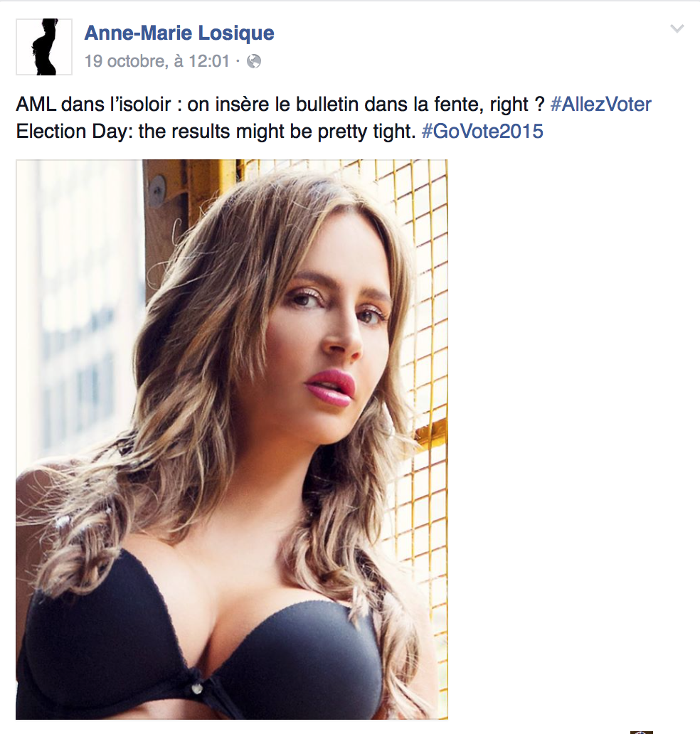Open the attached post photo

point(232,439)
